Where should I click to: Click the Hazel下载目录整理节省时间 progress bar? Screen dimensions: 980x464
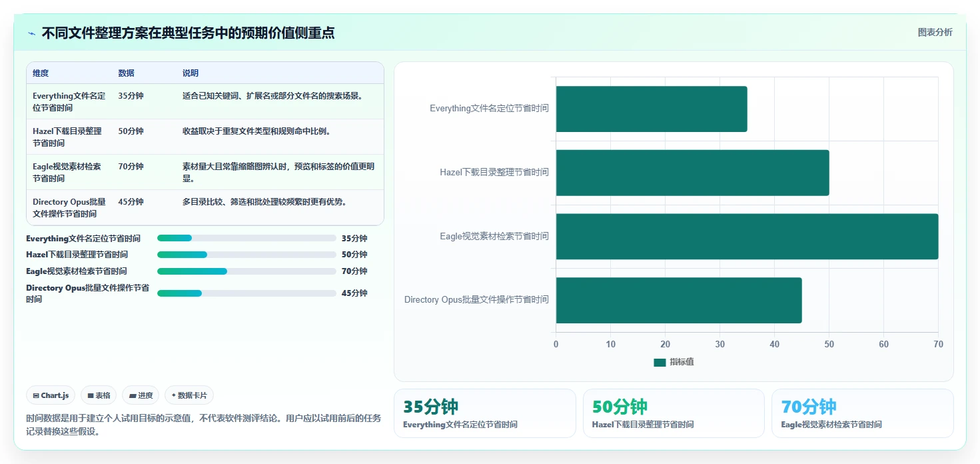click(246, 255)
